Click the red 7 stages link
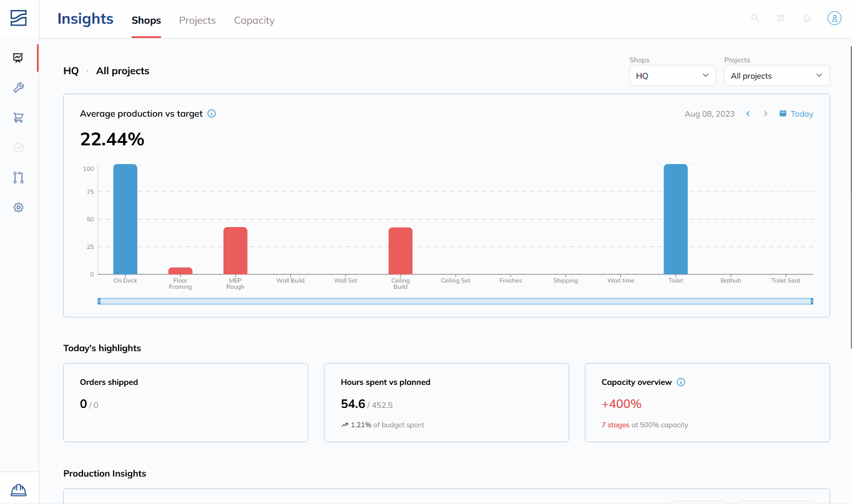Screen dimensions: 852x504 (615, 425)
